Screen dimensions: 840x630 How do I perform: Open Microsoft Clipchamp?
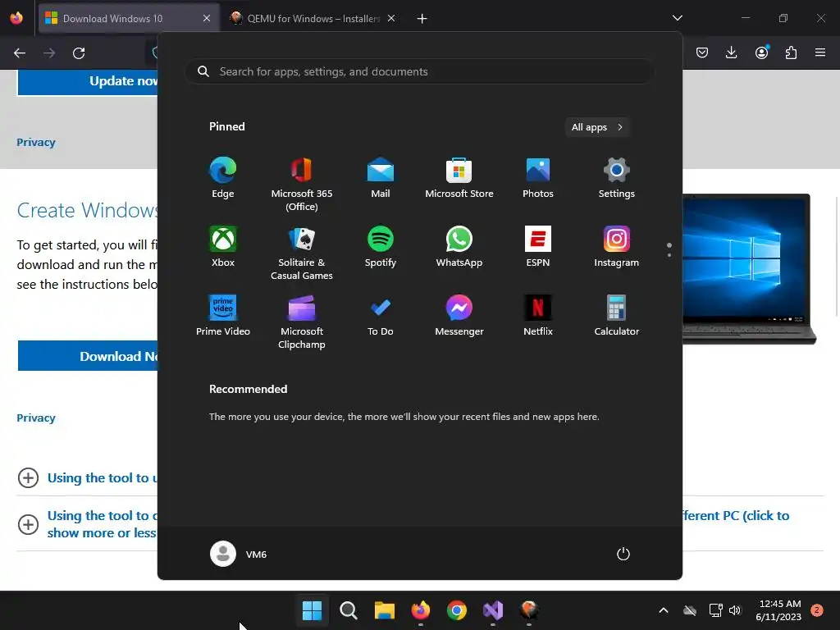click(302, 322)
